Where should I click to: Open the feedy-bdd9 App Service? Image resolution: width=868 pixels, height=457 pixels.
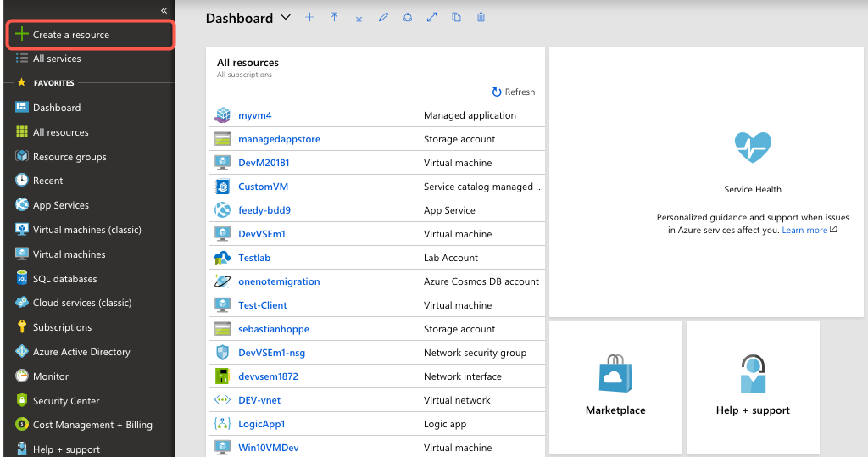click(264, 210)
